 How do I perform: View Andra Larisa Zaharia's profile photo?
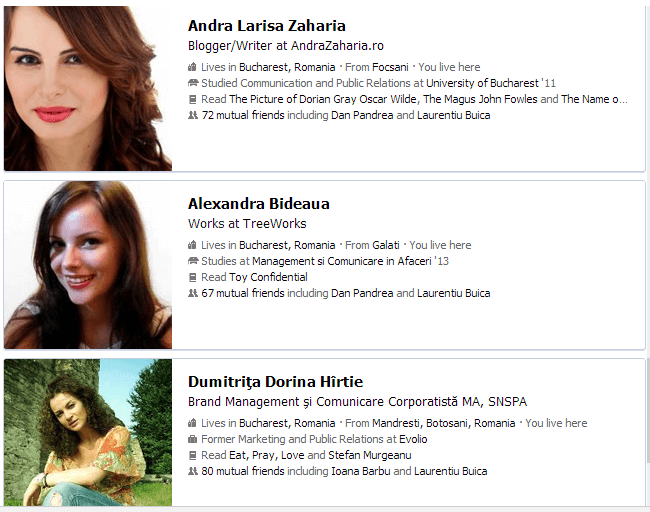[88, 88]
